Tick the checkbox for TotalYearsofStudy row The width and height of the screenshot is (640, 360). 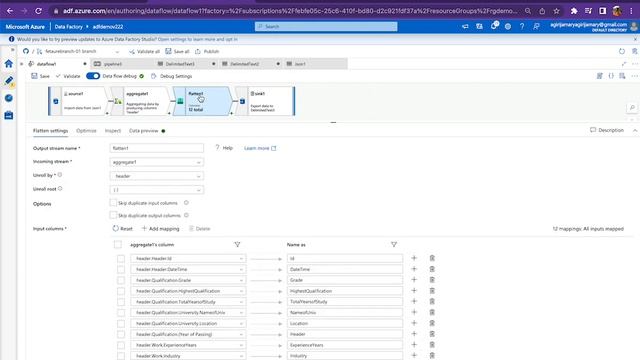click(121, 302)
